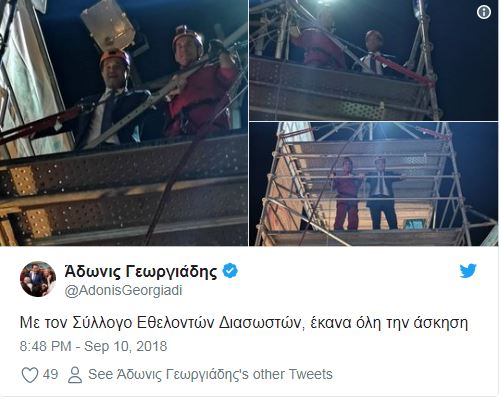
Task: Click the 49 likes count
Action: [50, 374]
